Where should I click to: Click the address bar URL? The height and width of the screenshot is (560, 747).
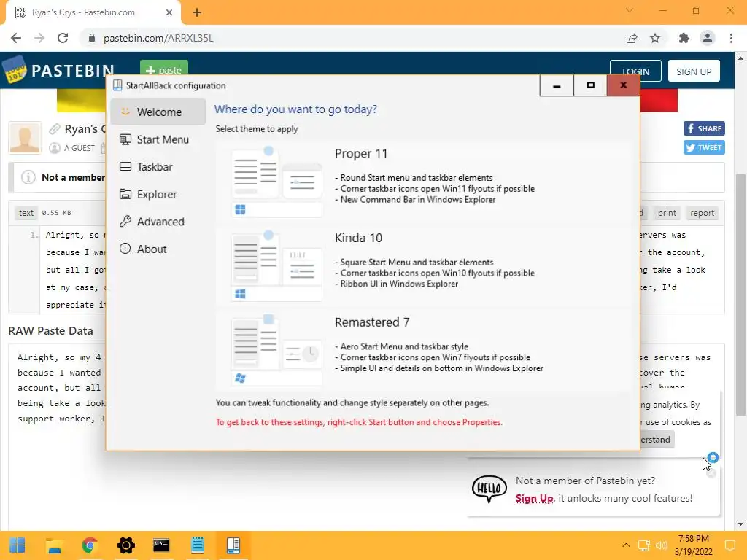[x=158, y=38]
